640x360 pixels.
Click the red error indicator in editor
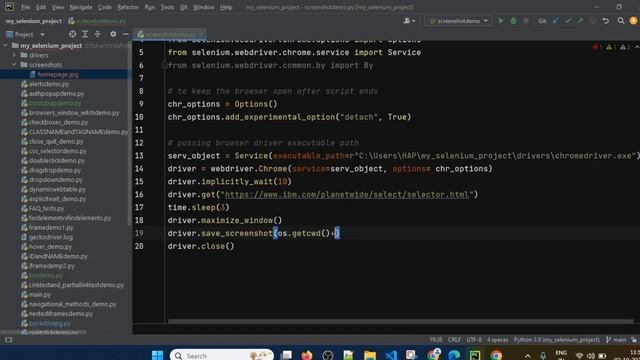597,47
